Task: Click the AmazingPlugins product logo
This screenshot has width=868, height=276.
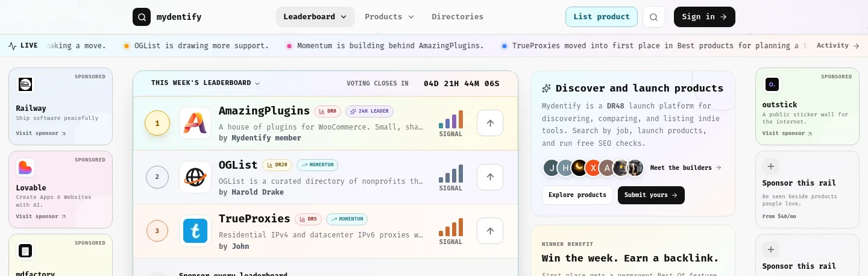Action: click(195, 123)
